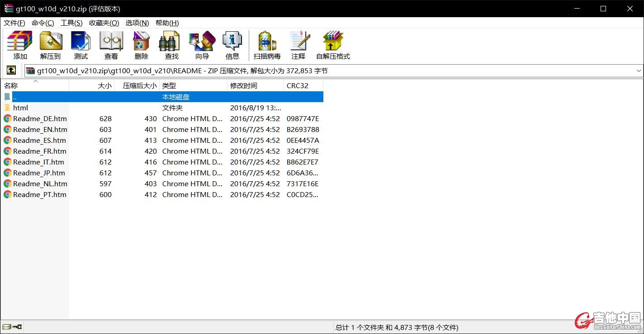Open the 工具(S) menu

(x=71, y=23)
